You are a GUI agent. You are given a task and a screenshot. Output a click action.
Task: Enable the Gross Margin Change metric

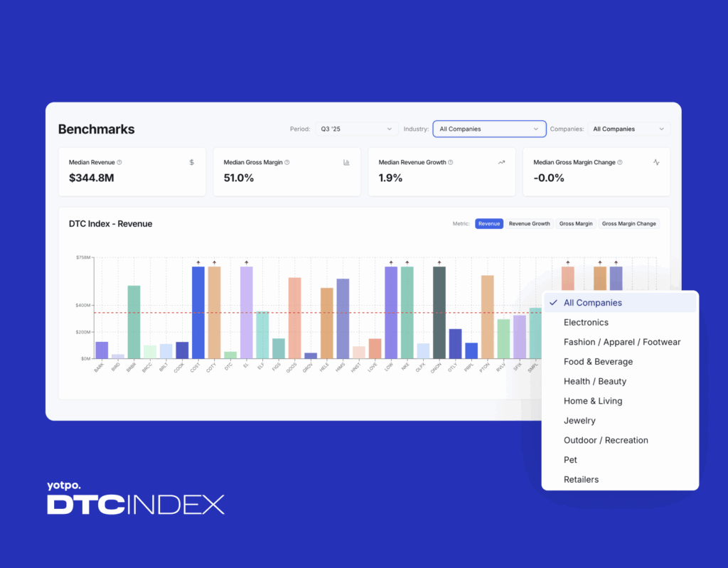(630, 223)
